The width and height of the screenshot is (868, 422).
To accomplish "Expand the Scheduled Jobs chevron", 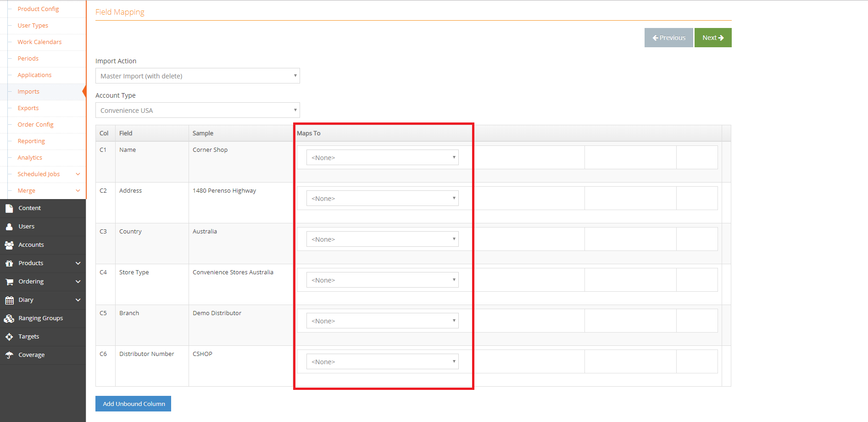I will [x=78, y=174].
